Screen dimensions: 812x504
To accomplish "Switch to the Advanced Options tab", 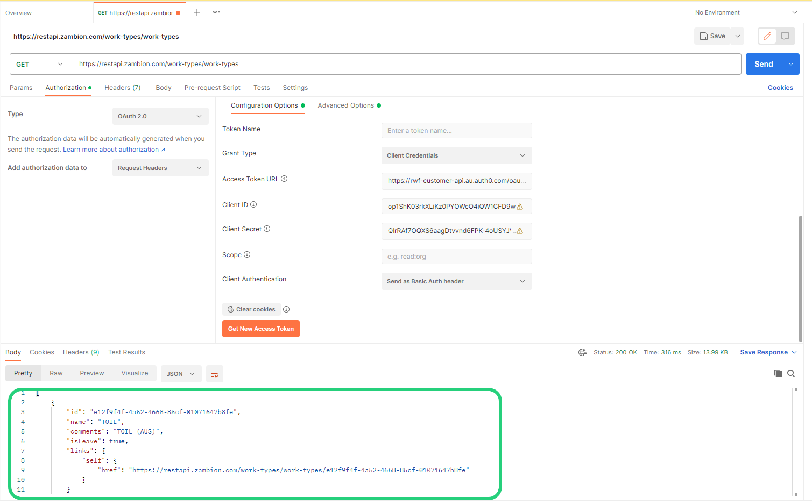I will click(349, 105).
